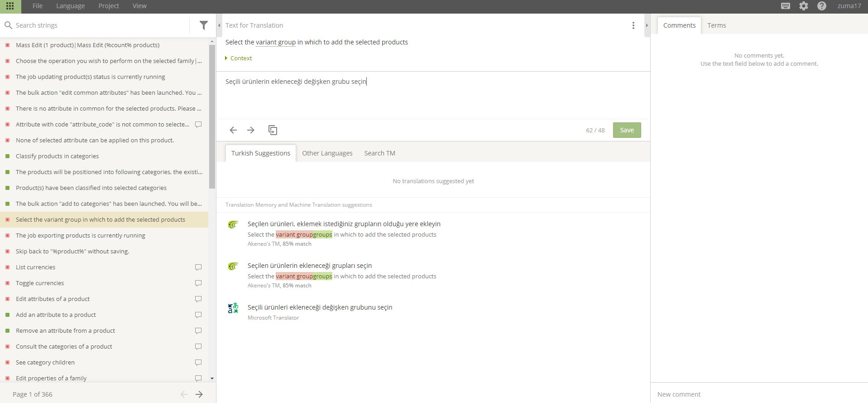868x403 pixels.
Task: Open comment icon for List currencies
Action: [198, 267]
